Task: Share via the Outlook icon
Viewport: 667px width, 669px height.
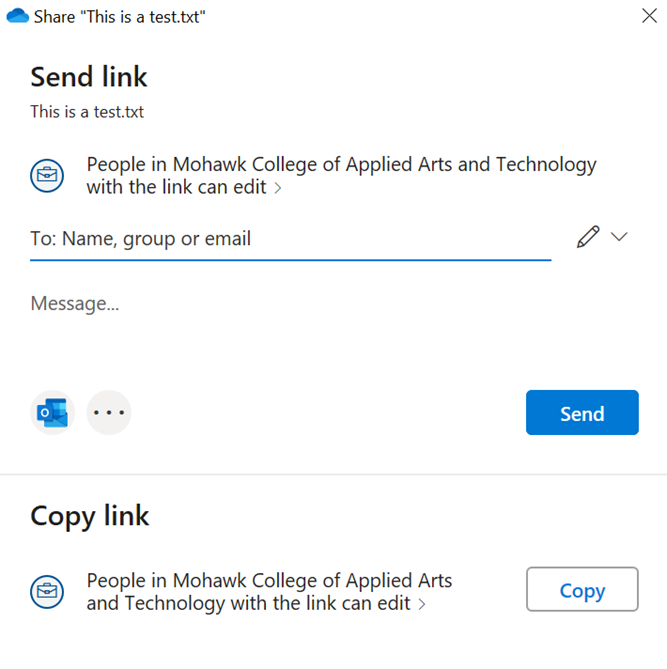Action: click(52, 412)
